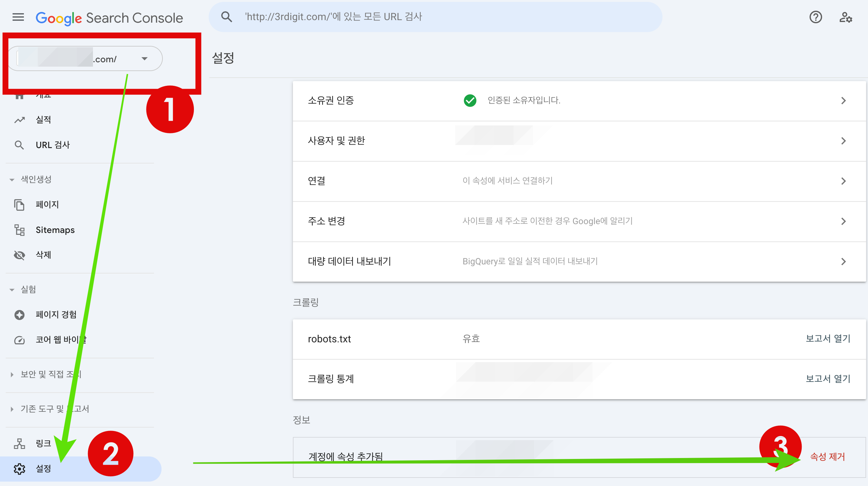This screenshot has height=486, width=868.
Task: Click the 페이지 (Pages) icon
Action: [x=19, y=205]
